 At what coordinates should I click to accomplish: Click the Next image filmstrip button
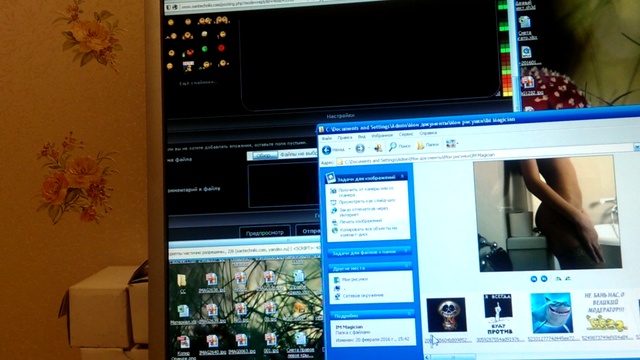pos(544,279)
